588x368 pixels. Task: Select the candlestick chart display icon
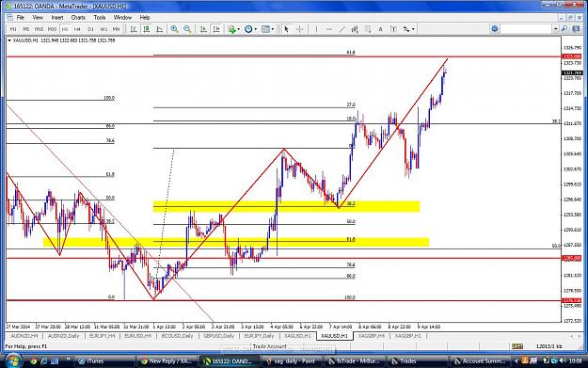pos(147,29)
